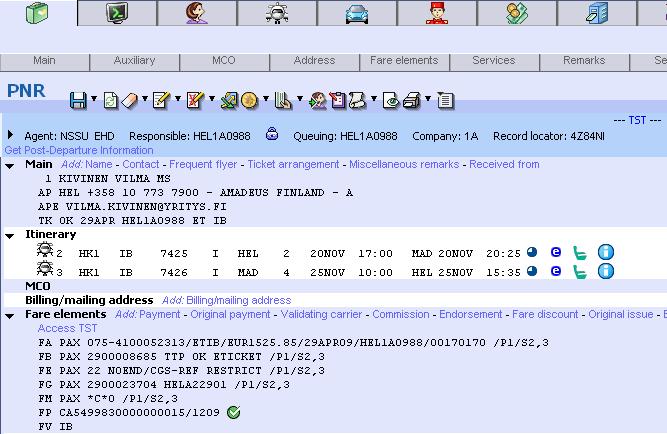Viewport: 667px width, 434px height.
Task: Click the green checkmark next to FP payment
Action: point(234,412)
